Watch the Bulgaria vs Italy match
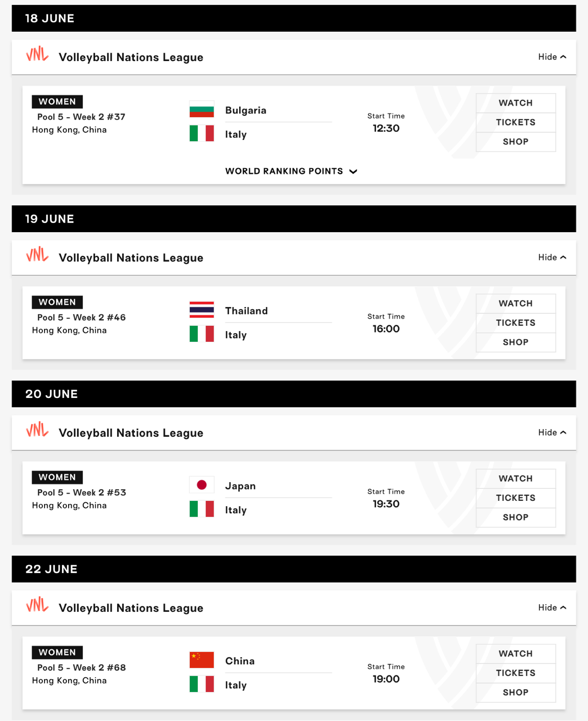 pos(515,103)
